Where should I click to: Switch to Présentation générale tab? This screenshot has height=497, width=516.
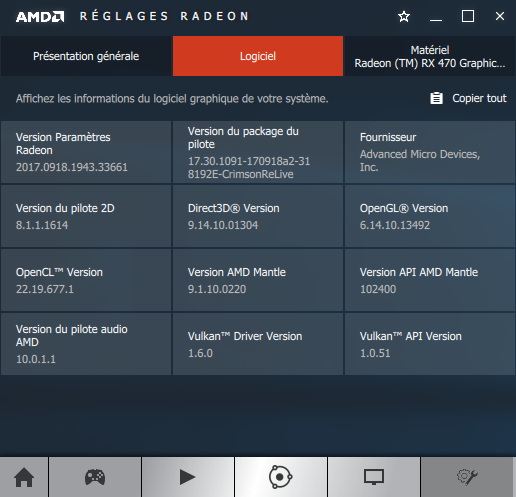pos(86,56)
